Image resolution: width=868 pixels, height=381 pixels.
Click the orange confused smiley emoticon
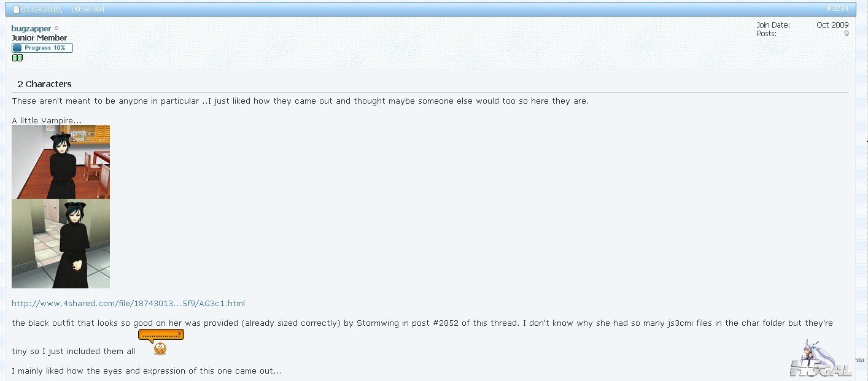click(x=160, y=349)
